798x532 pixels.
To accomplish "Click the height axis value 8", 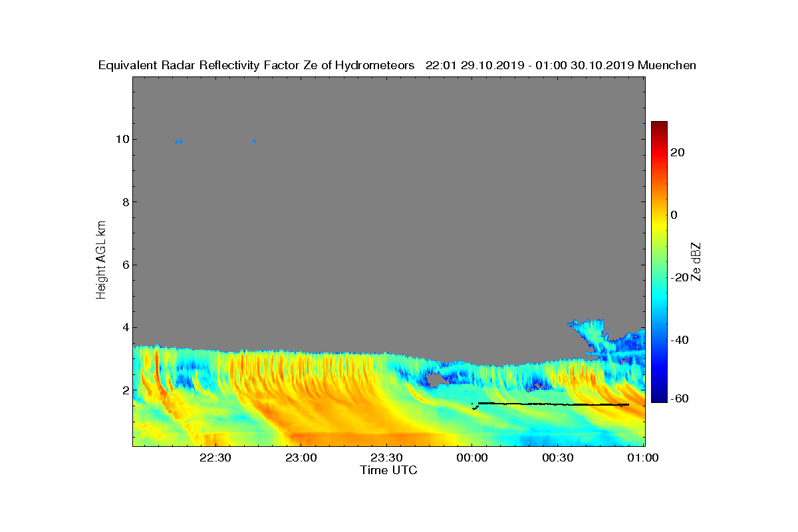I will pyautogui.click(x=125, y=202).
